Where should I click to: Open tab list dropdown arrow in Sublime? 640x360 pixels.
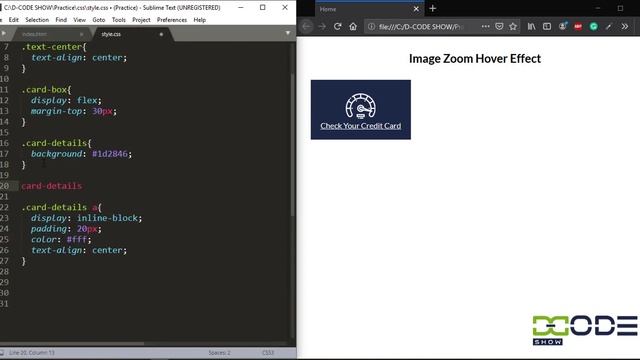click(288, 33)
